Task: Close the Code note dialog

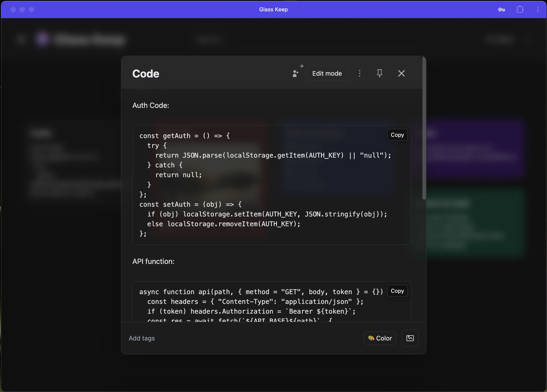Action: click(x=401, y=73)
